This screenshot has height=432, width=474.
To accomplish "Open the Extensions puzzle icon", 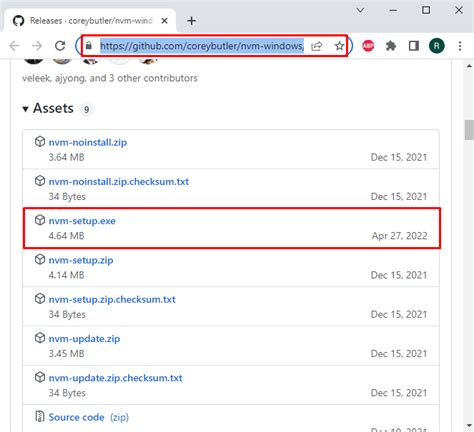I will (x=391, y=46).
